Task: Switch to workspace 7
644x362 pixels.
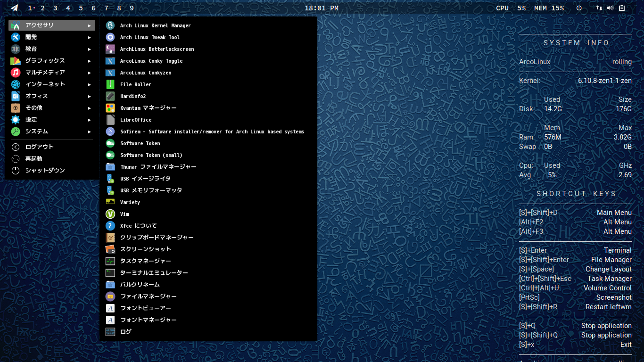Action: click(x=106, y=8)
